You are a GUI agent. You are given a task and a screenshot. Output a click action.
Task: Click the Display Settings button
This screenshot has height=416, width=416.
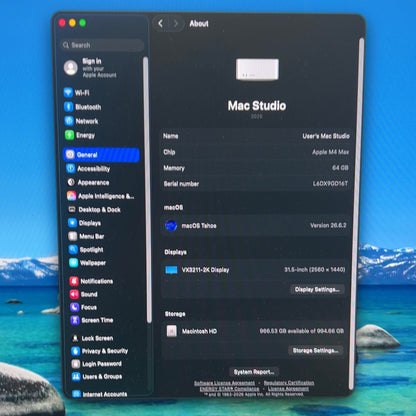(x=317, y=289)
